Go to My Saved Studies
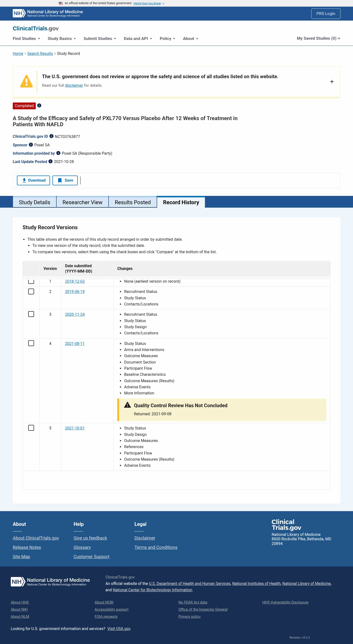Viewport: 353px width, 644px height. (x=318, y=38)
